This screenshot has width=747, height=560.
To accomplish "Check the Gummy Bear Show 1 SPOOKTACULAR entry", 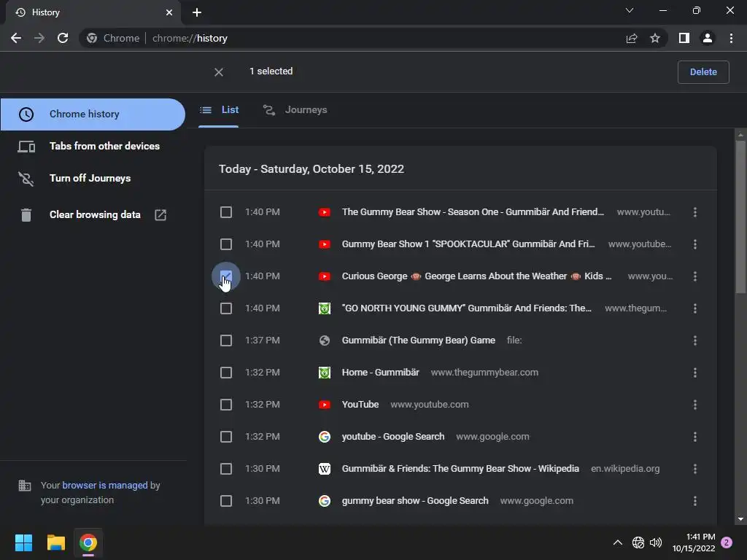I will click(226, 244).
